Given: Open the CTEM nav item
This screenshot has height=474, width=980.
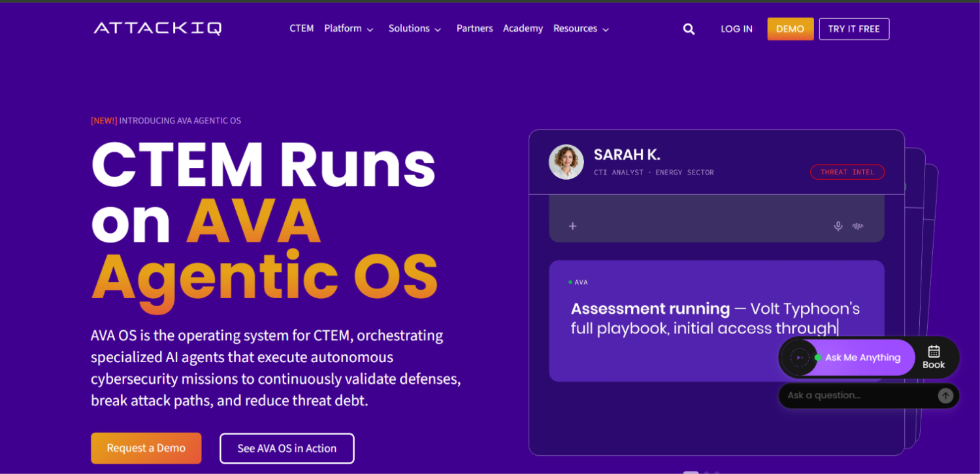Looking at the screenshot, I should click(302, 29).
